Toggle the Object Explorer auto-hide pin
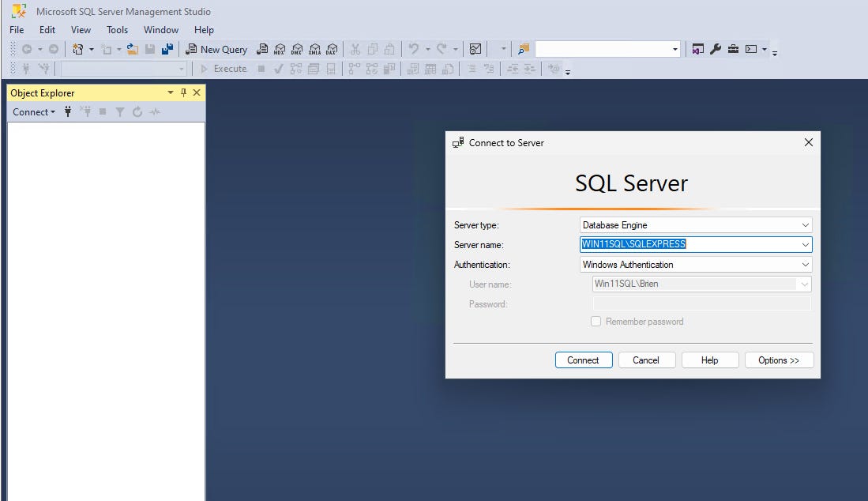Viewport: 868px width, 501px height. pos(183,92)
